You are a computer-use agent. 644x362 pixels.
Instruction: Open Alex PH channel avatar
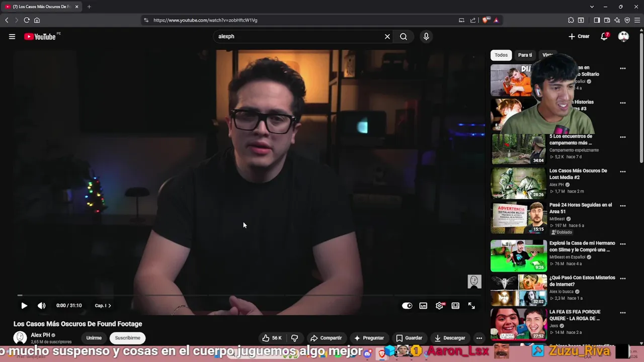[x=20, y=337]
